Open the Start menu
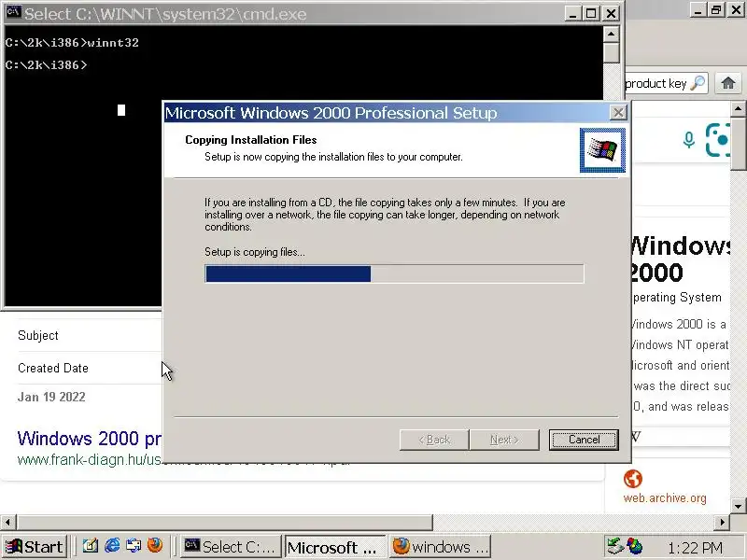Screen dimensions: 747x560 pyautogui.click(x=34, y=547)
